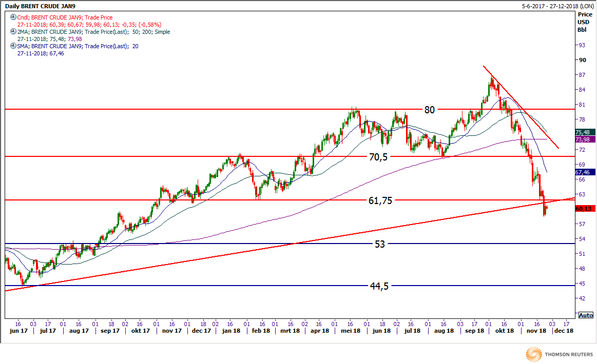
Task: Select the rising red trendline near mrt 18
Action: pyautogui.click(x=290, y=244)
